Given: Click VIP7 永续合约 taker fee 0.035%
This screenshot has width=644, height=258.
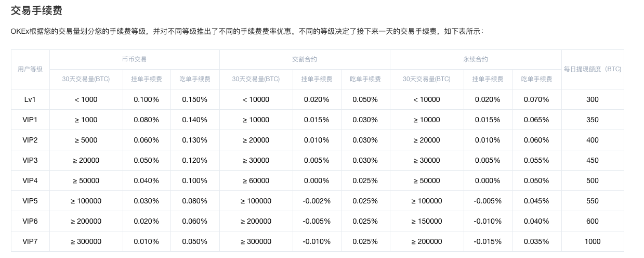Looking at the screenshot, I should (x=536, y=241).
